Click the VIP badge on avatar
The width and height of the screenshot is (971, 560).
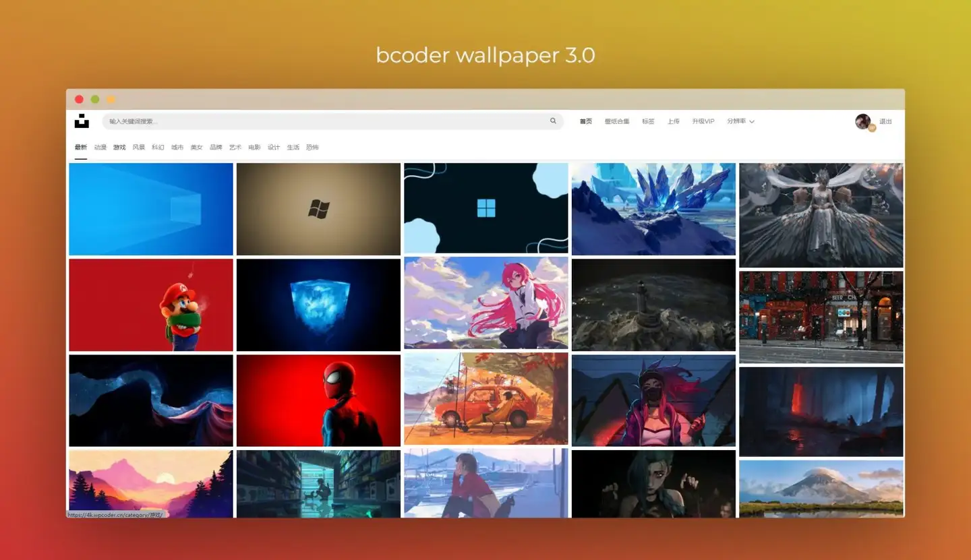[x=872, y=128]
